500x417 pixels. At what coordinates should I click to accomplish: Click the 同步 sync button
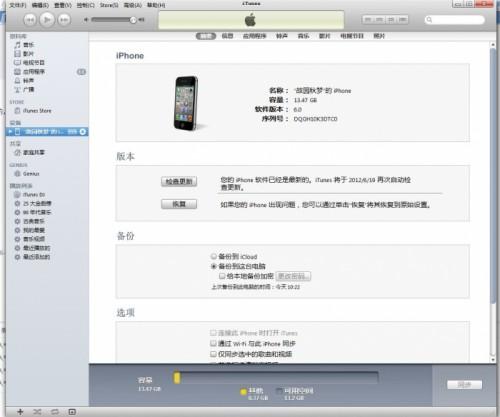(464, 385)
